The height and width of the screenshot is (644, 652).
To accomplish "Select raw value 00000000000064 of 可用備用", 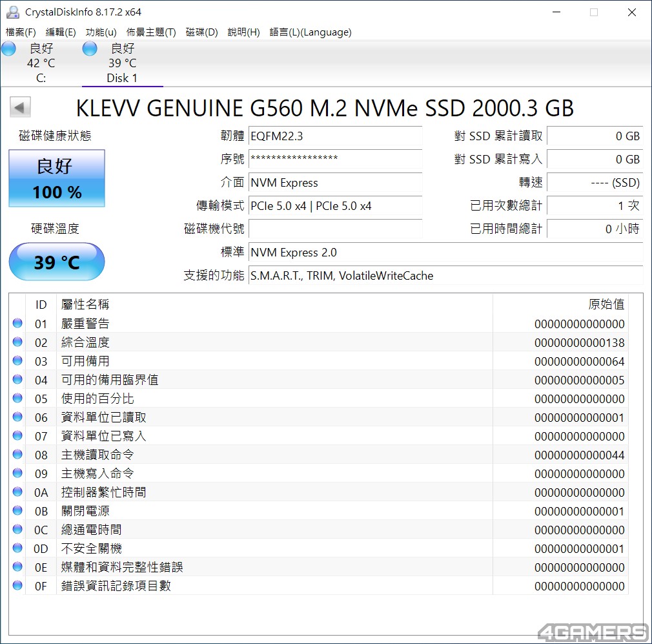I will [579, 362].
